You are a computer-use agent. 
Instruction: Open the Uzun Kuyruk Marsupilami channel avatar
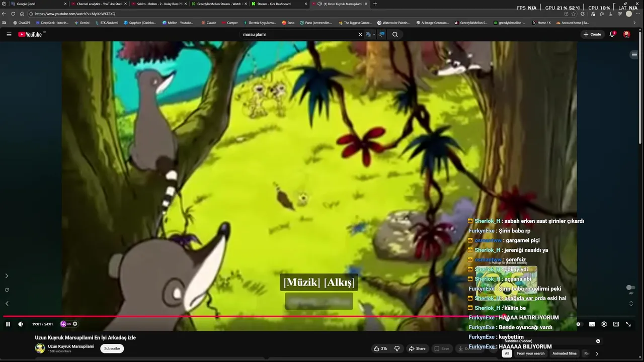pos(40,348)
